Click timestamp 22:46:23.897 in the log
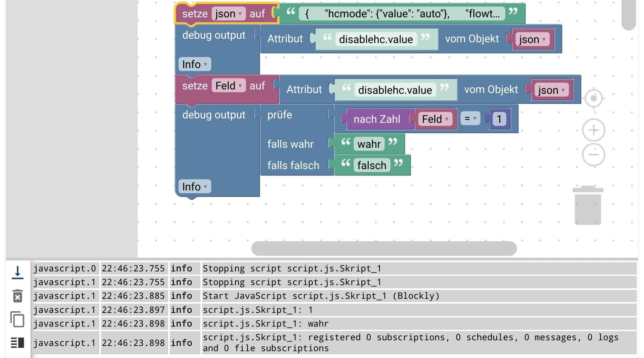 point(133,310)
